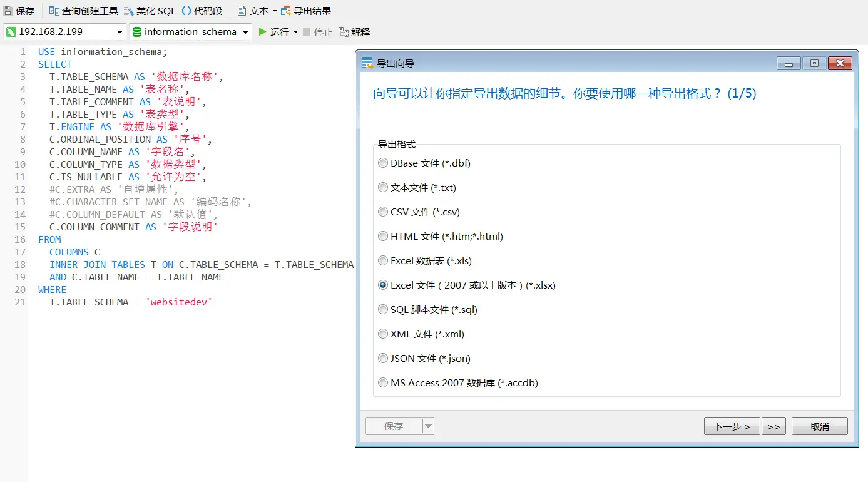Click the Text (文本) toolbar icon
This screenshot has width=868, height=482.
pyautogui.click(x=242, y=11)
